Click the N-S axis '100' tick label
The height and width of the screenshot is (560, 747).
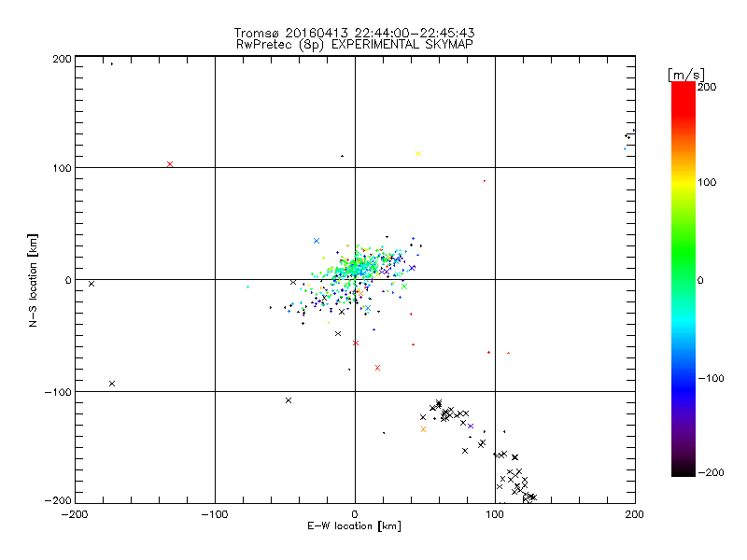[x=62, y=168]
